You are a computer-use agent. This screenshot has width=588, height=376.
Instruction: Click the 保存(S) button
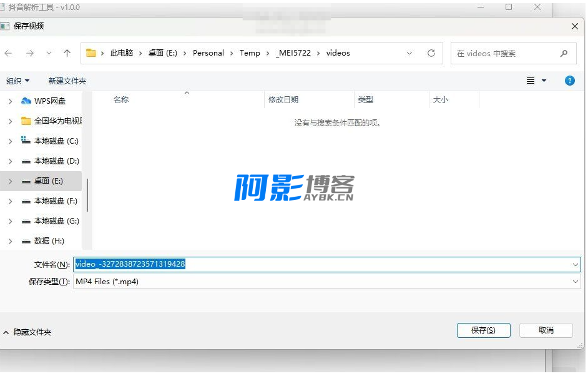click(483, 330)
